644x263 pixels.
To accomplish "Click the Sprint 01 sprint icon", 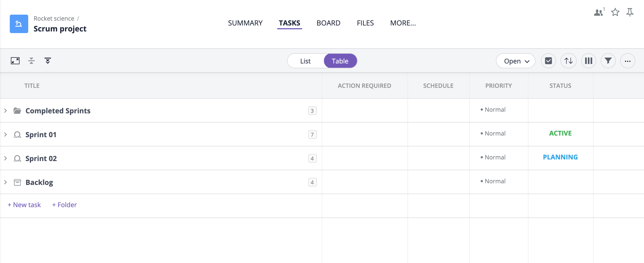I will (x=17, y=134).
